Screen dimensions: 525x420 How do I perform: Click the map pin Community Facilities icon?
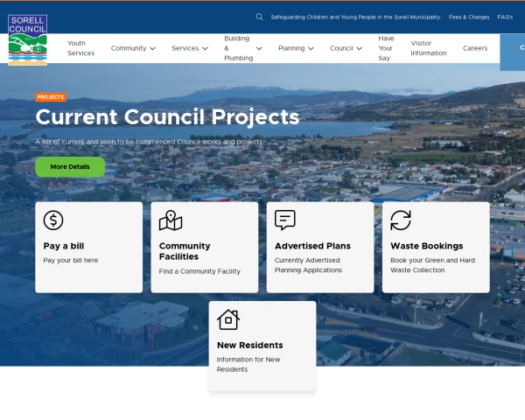click(171, 220)
